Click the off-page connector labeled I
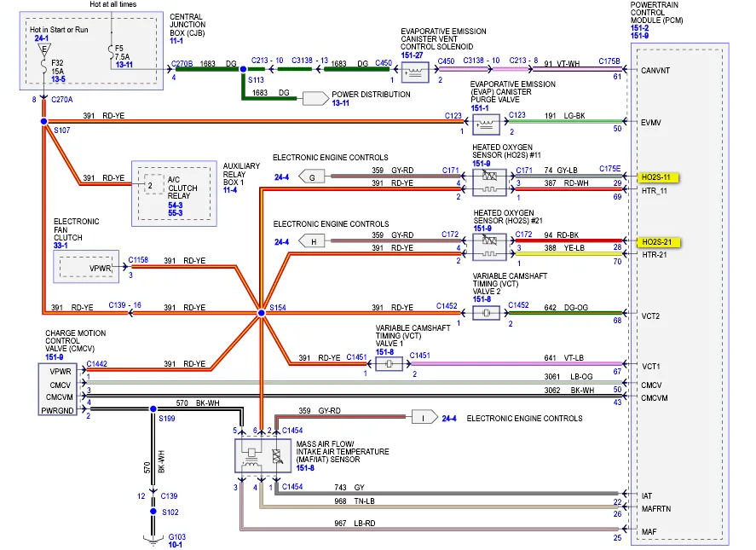 [x=424, y=418]
